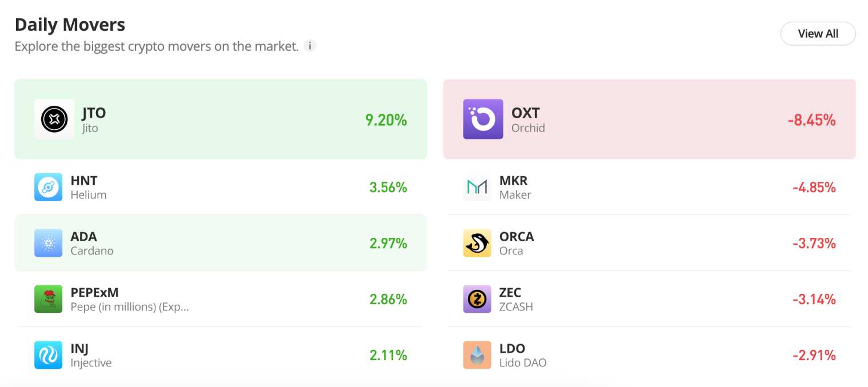This screenshot has width=868, height=387.
Task: Click the Cardano (ADA) coin icon
Action: (49, 243)
